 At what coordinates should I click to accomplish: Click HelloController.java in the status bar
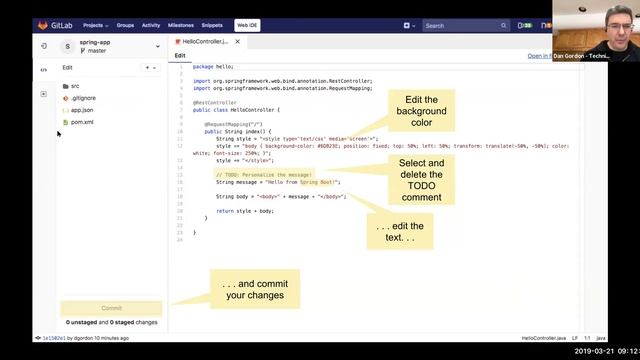pos(544,338)
